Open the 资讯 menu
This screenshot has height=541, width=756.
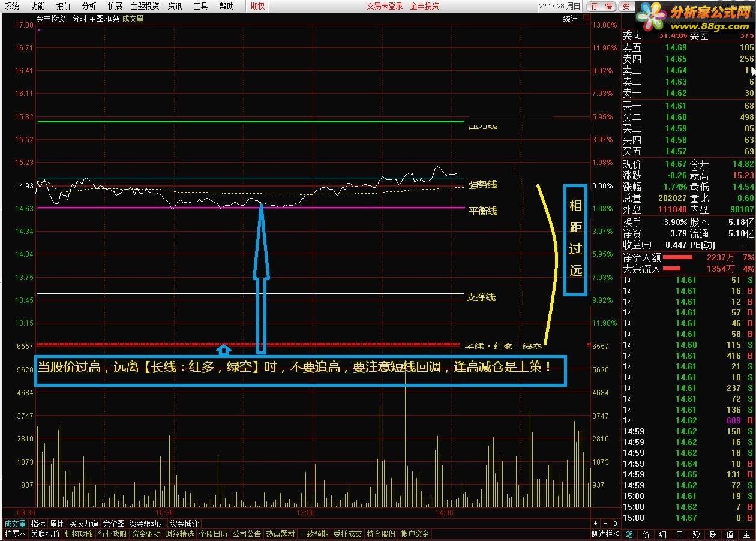pyautogui.click(x=175, y=6)
